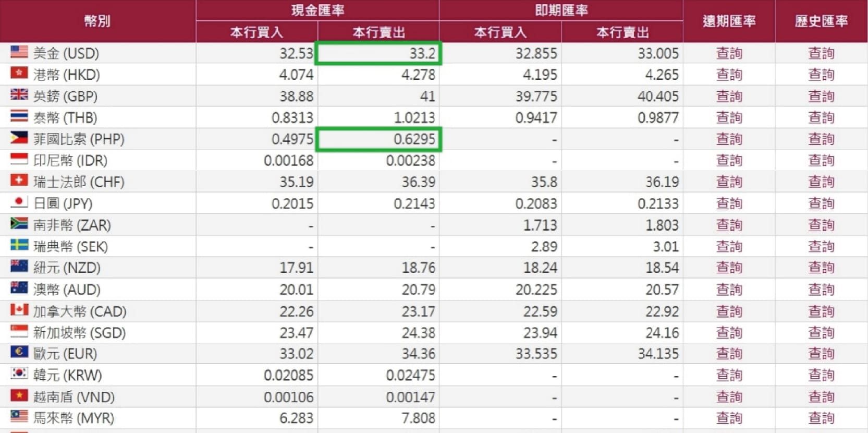Open 遠期匯率 查詢 for 新加坡幣 (SGD)
Screen dimensions: 868x433
click(x=729, y=333)
